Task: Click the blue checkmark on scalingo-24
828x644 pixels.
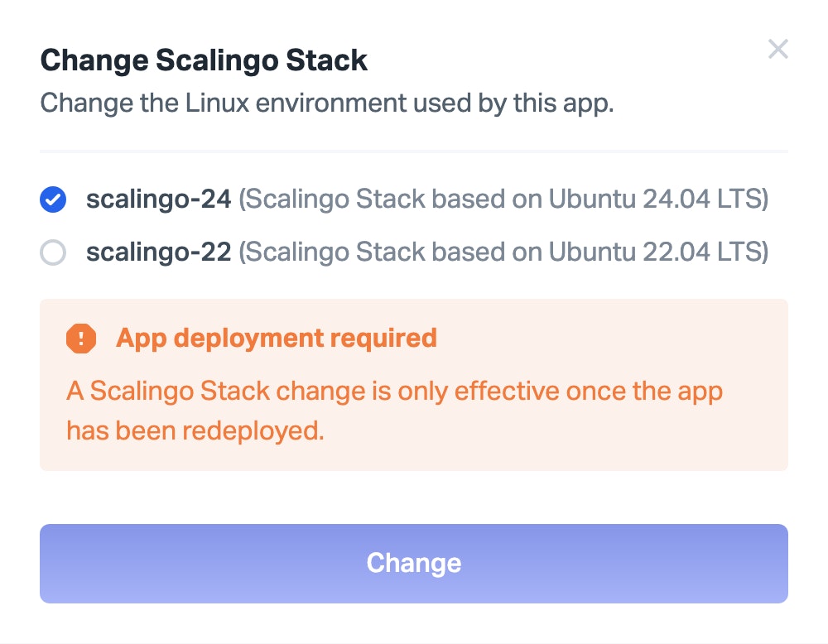Action: pos(54,199)
